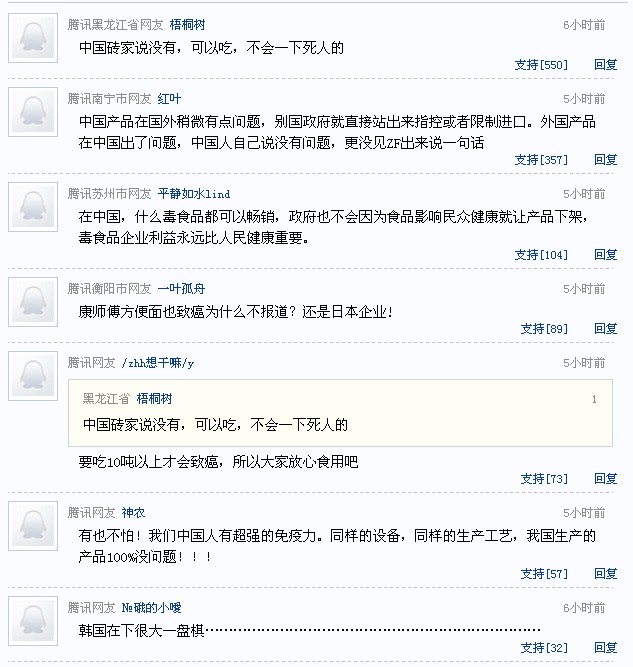Click 支持[32] on the 韩国 comment
This screenshot has height=667, width=633.
tap(544, 648)
